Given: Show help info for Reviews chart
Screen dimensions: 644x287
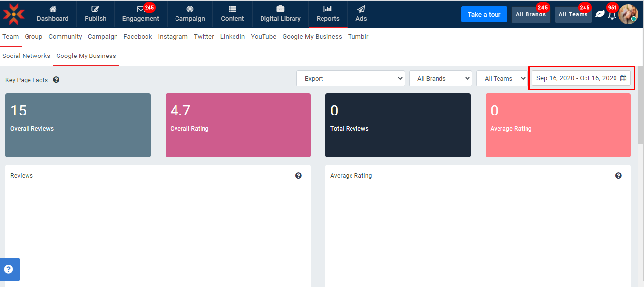Looking at the screenshot, I should click(298, 176).
